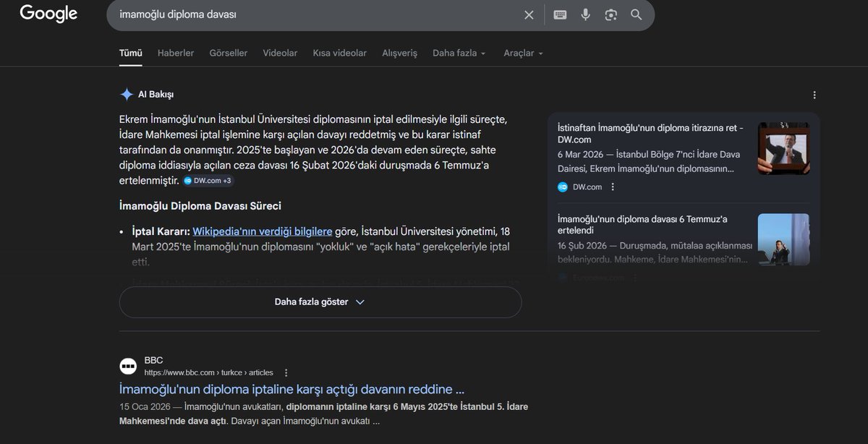868x444 pixels.
Task: Select the Tümü results tab
Action: pyautogui.click(x=131, y=53)
